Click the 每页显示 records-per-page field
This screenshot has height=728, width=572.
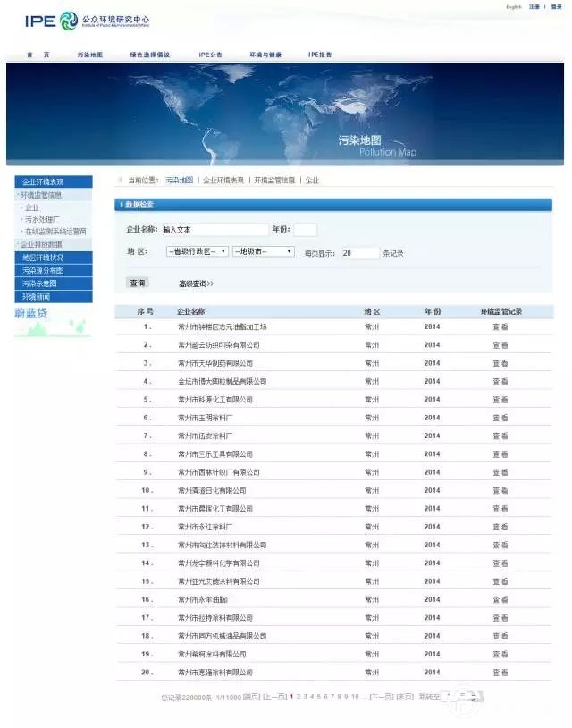(x=360, y=253)
